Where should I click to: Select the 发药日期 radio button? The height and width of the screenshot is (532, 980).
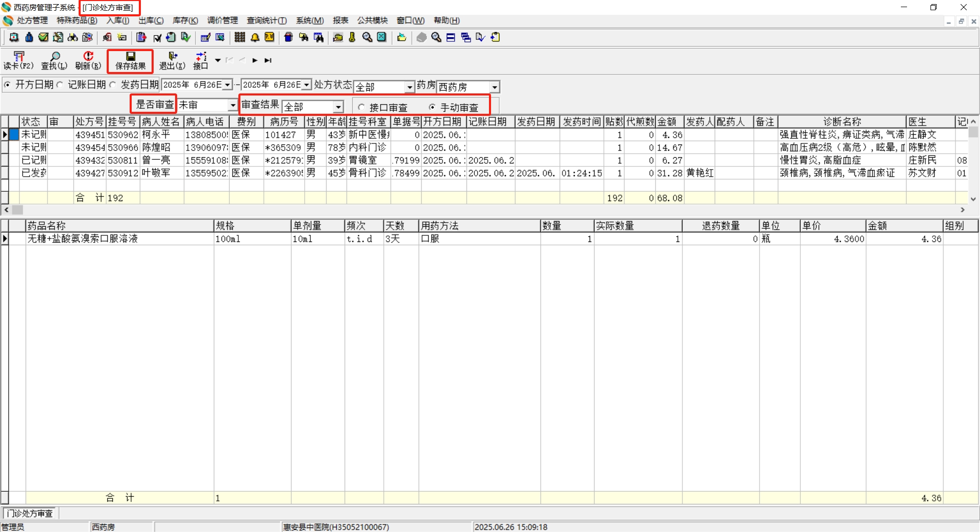[113, 85]
